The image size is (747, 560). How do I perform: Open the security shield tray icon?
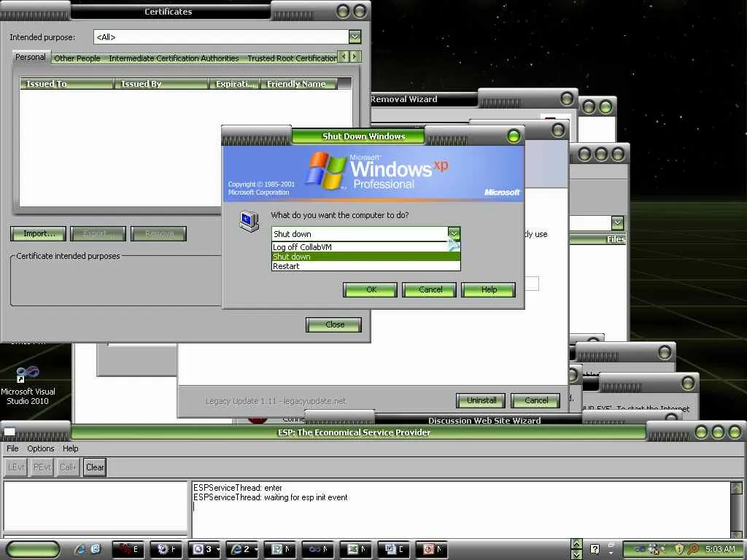(x=679, y=550)
